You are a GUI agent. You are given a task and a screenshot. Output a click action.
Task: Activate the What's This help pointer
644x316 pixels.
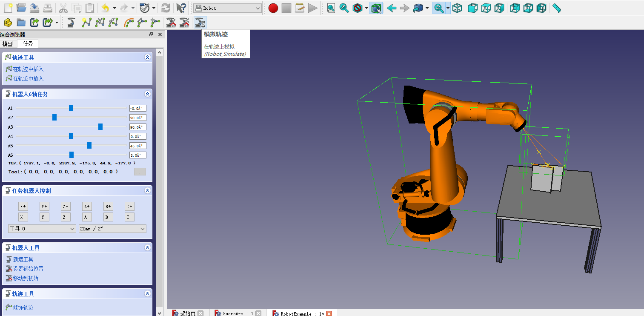coord(181,8)
